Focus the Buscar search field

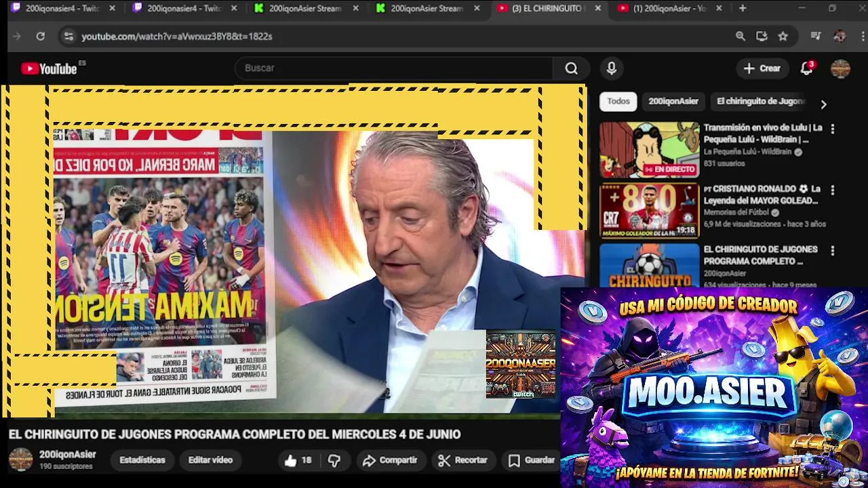point(393,68)
